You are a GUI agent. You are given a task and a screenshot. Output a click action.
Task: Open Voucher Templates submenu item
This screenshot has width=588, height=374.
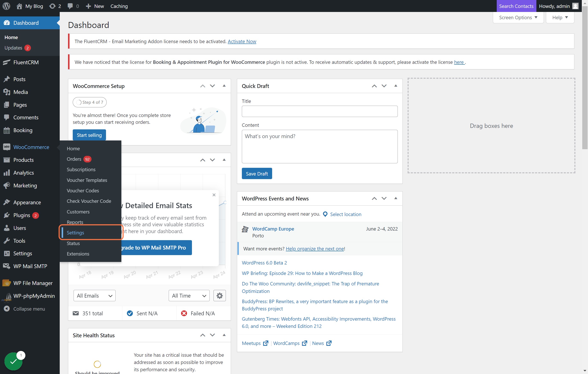pos(87,180)
